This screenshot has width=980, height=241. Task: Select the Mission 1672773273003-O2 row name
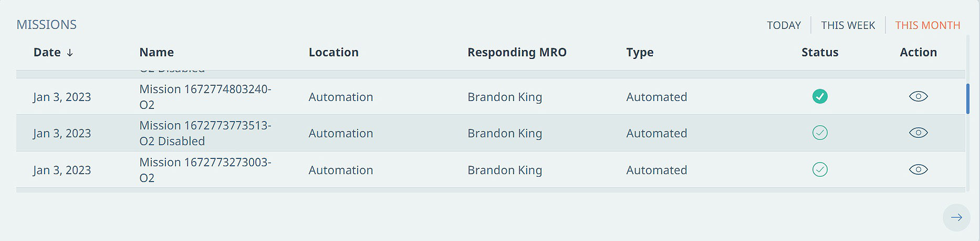click(205, 170)
